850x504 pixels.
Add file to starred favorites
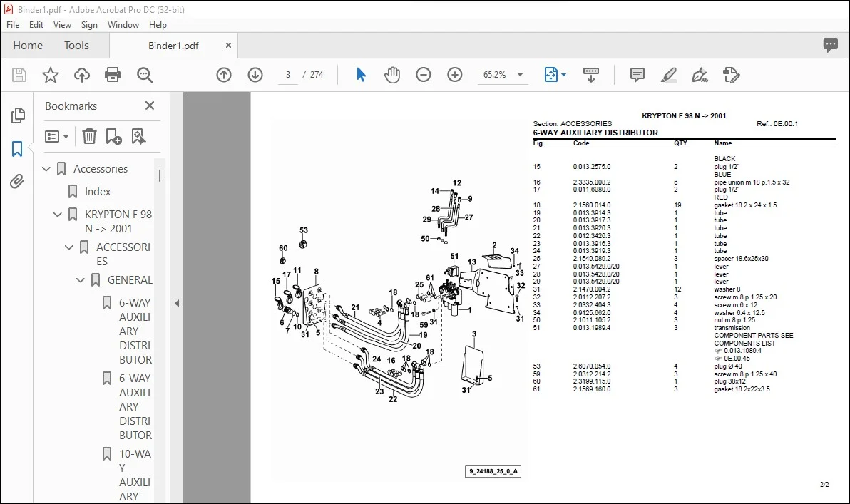(51, 75)
